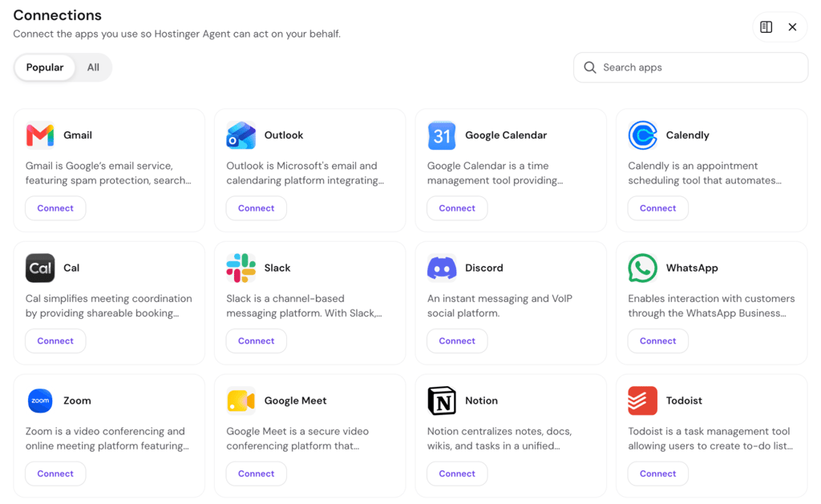Connect the WhatsApp app
Image resolution: width=821 pixels, height=504 pixels.
coord(658,341)
